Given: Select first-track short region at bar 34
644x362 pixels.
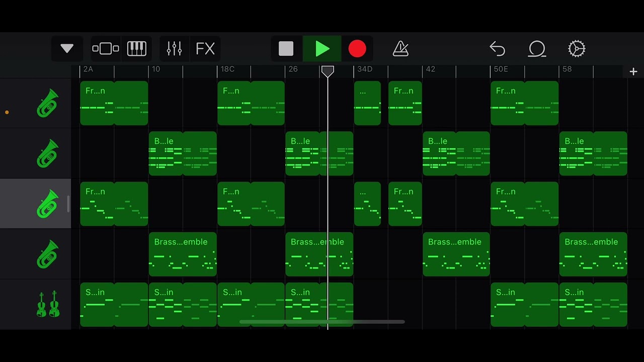Looking at the screenshot, I should pos(367,103).
